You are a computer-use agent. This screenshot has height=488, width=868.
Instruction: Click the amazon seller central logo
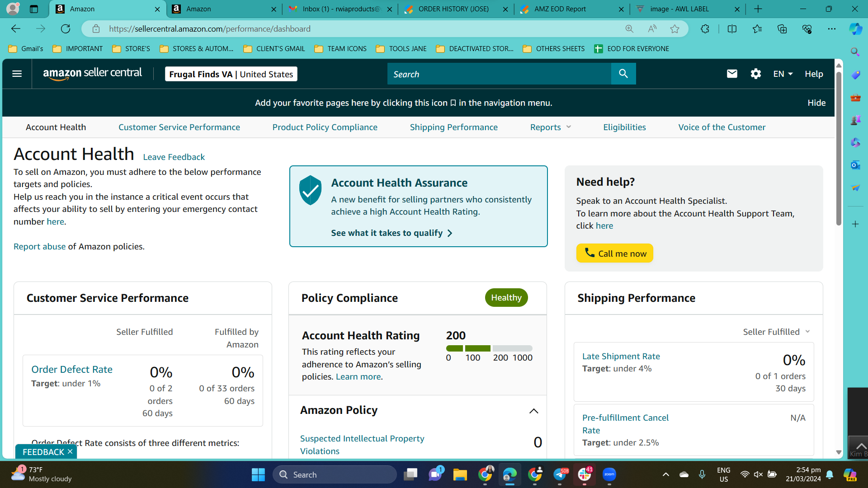click(93, 74)
